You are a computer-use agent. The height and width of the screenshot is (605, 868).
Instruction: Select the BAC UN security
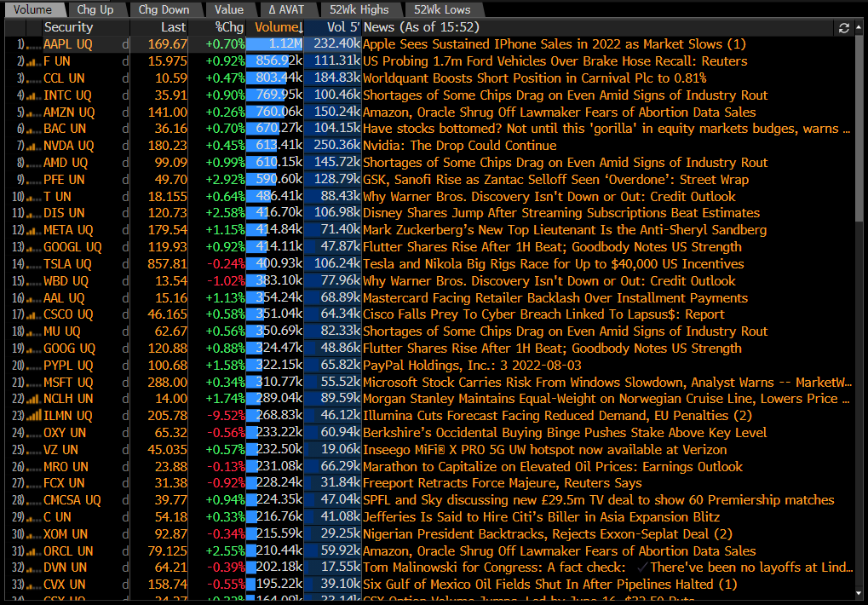[x=65, y=129]
